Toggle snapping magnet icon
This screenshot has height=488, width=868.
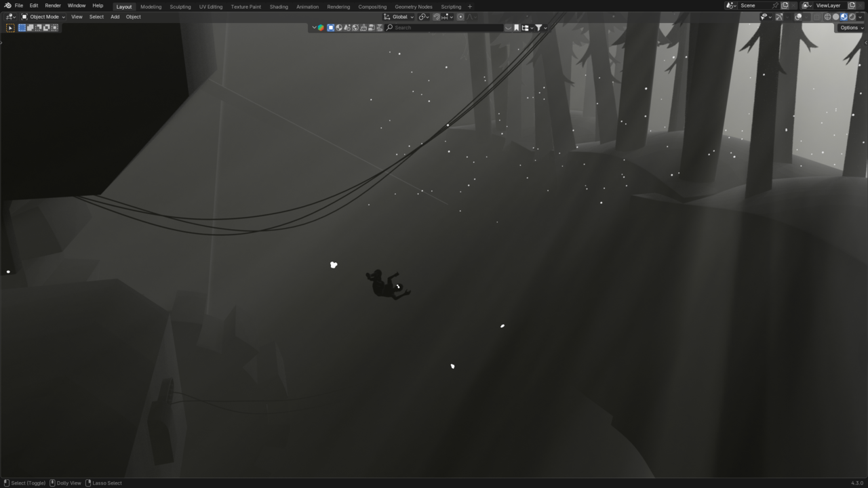coord(437,17)
